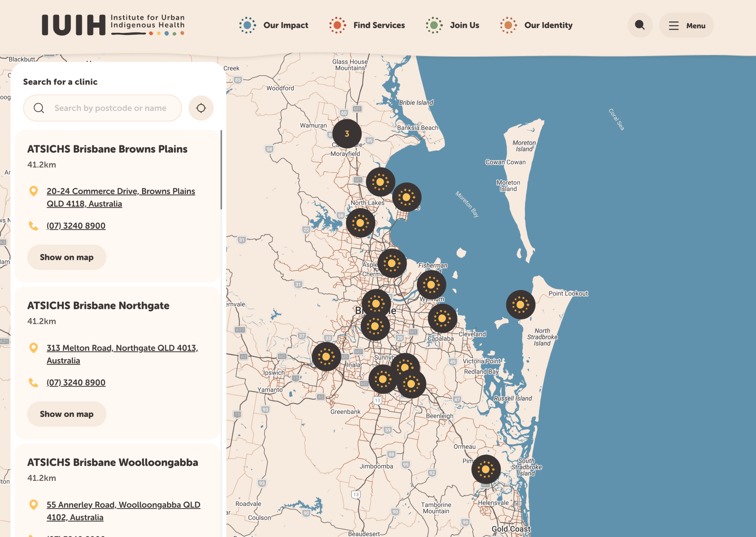Call the Browns Plains phone number link

click(76, 225)
